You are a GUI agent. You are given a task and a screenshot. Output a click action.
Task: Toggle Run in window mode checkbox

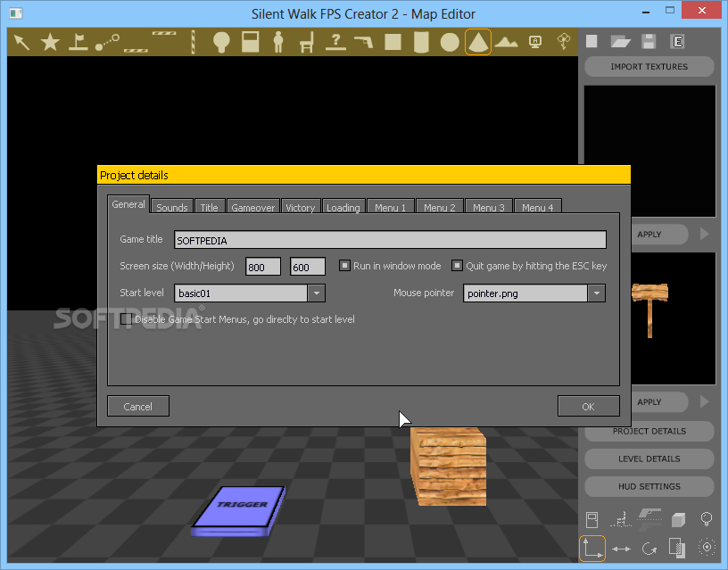344,266
